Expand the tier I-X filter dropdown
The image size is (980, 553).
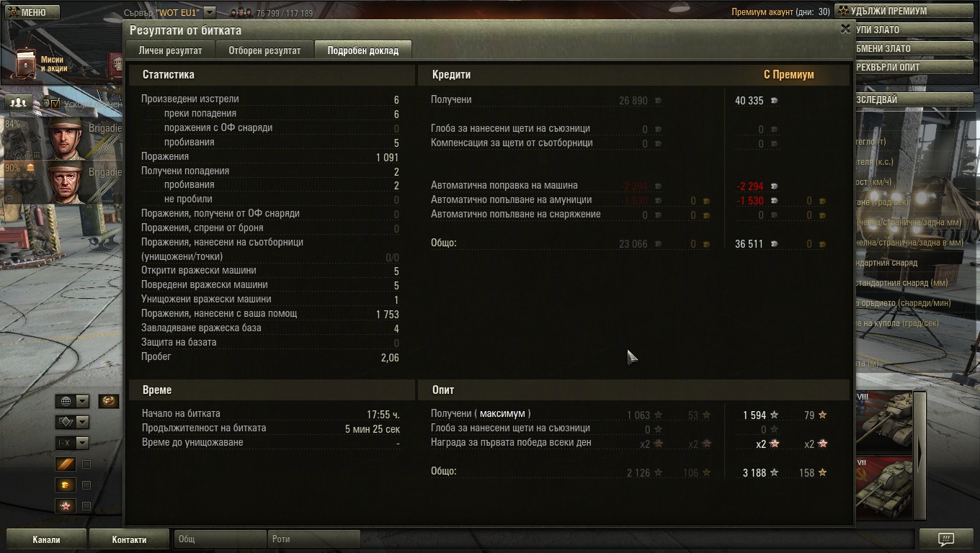(x=72, y=444)
